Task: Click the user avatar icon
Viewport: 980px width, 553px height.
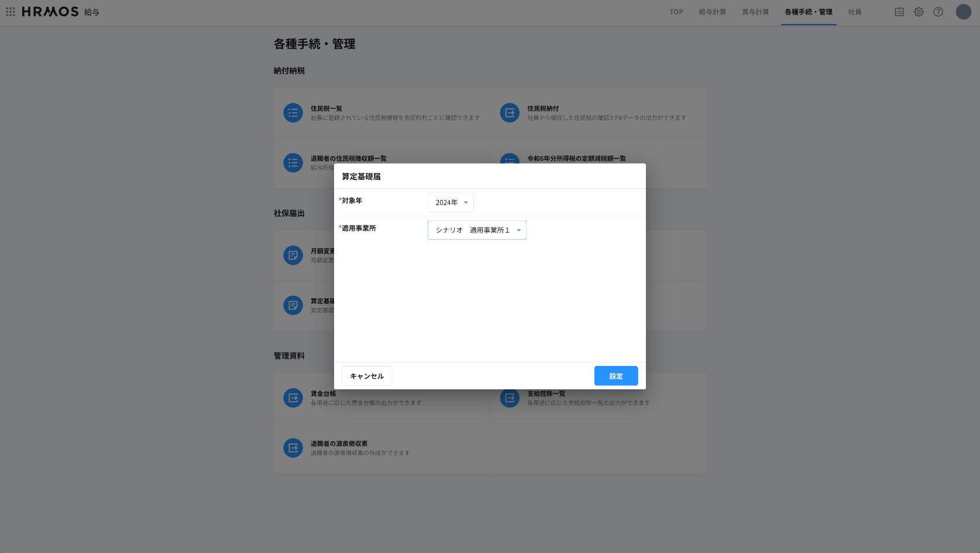Action: click(963, 12)
